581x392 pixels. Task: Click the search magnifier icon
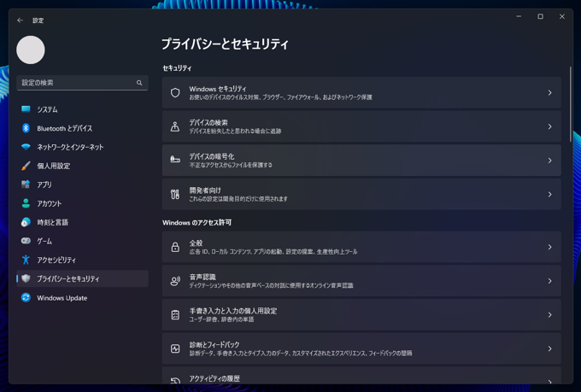139,83
